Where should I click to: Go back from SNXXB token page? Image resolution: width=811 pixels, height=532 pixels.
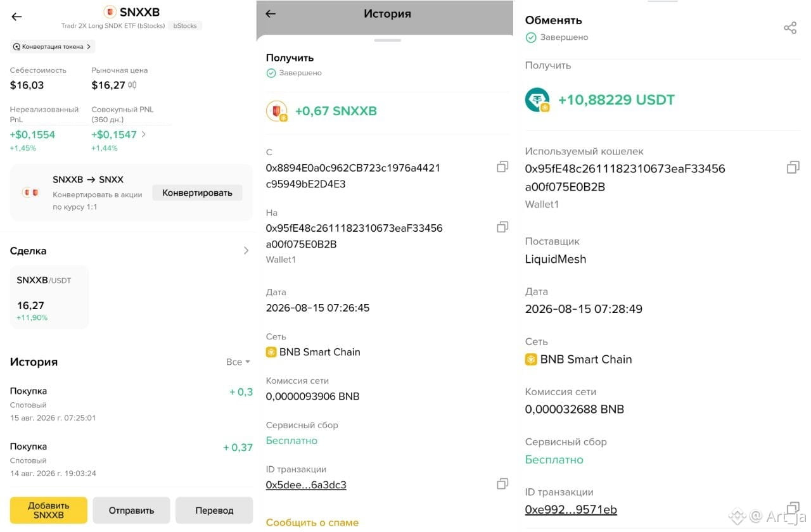pos(17,17)
